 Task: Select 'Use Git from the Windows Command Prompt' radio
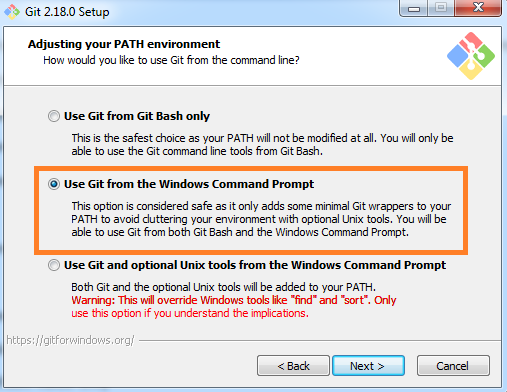[54, 184]
